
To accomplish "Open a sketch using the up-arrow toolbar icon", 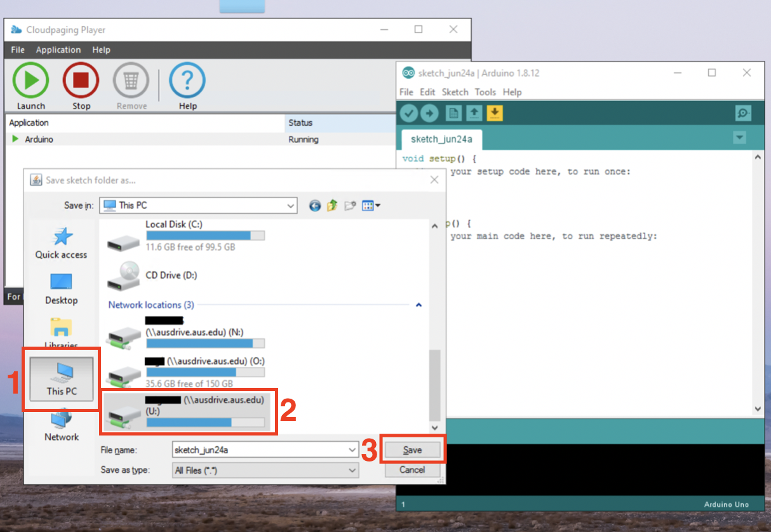I will click(x=474, y=114).
